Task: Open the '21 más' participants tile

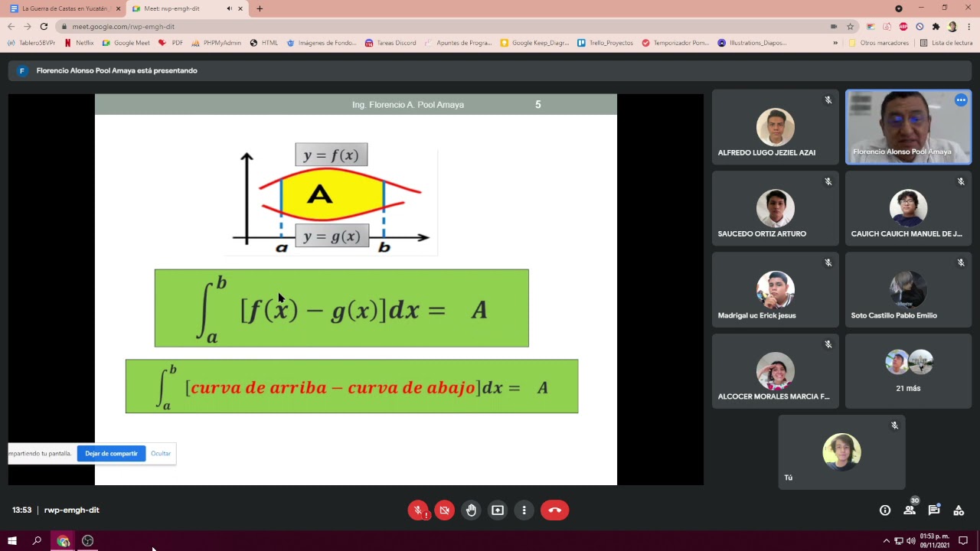Action: pos(909,371)
